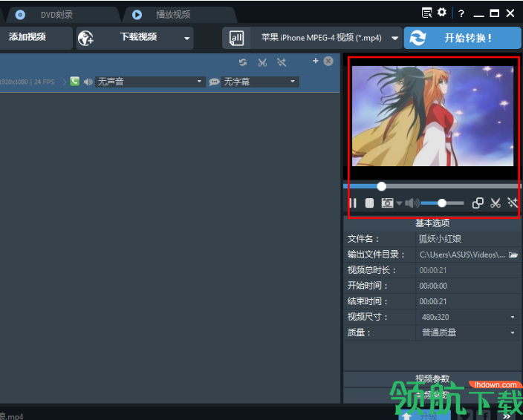Pause the preview playback
Screen dimensions: 523x420
[x=353, y=203]
